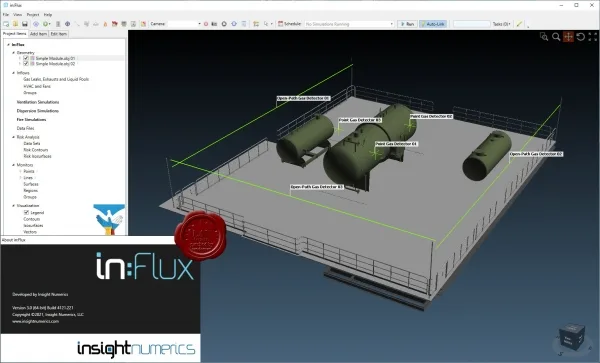Image resolution: width=600 pixels, height=363 pixels.
Task: Click the new project toolbar icon
Action: (x=6, y=24)
